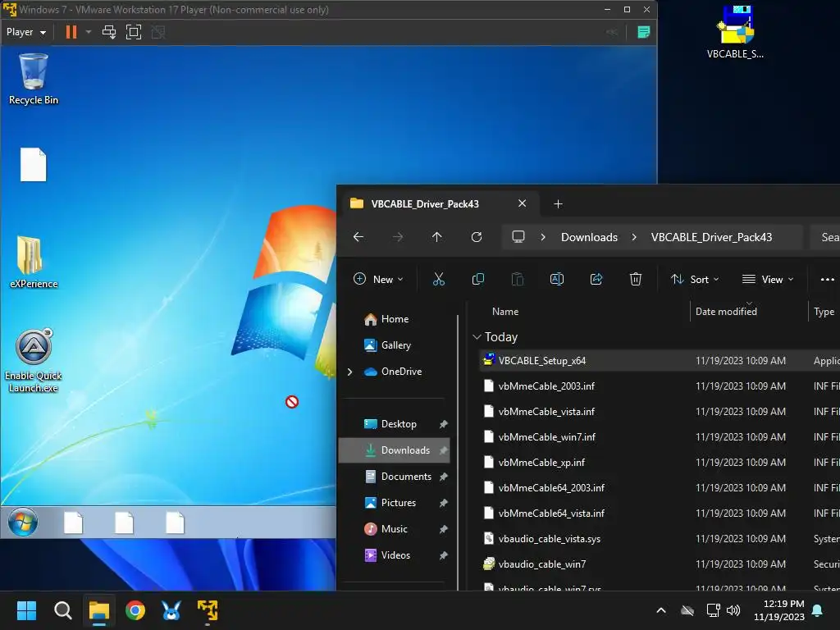Click the Delete trash icon in Explorer toolbar
The image size is (840, 630).
636,279
